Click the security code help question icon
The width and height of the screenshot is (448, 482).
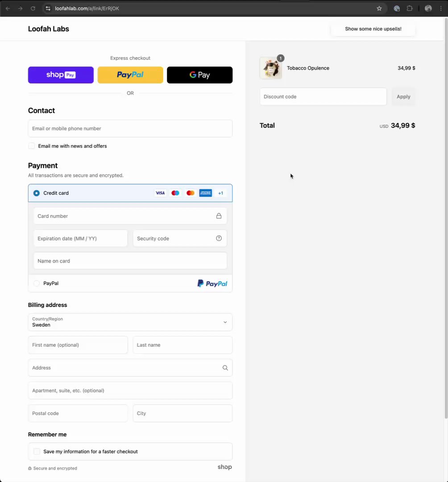(219, 238)
